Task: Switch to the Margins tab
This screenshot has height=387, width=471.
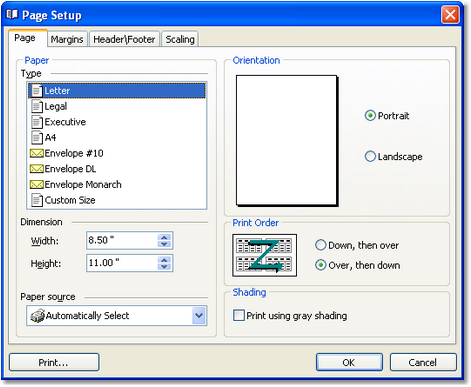Action: tap(67, 39)
